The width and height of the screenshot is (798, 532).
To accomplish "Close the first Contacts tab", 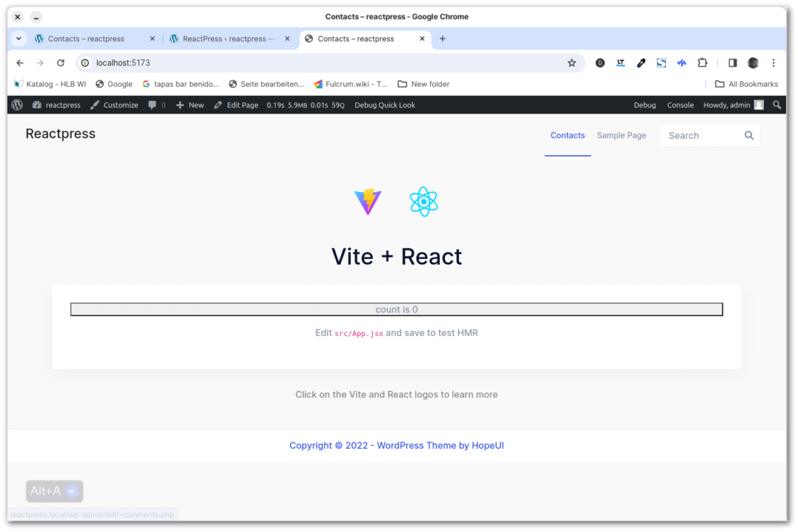I will tap(152, 39).
